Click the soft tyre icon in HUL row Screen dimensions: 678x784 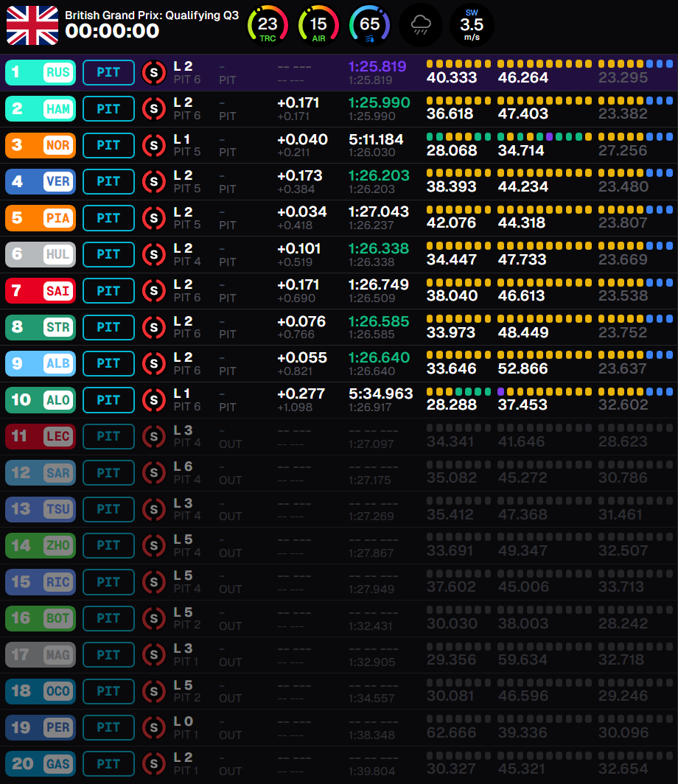click(153, 254)
